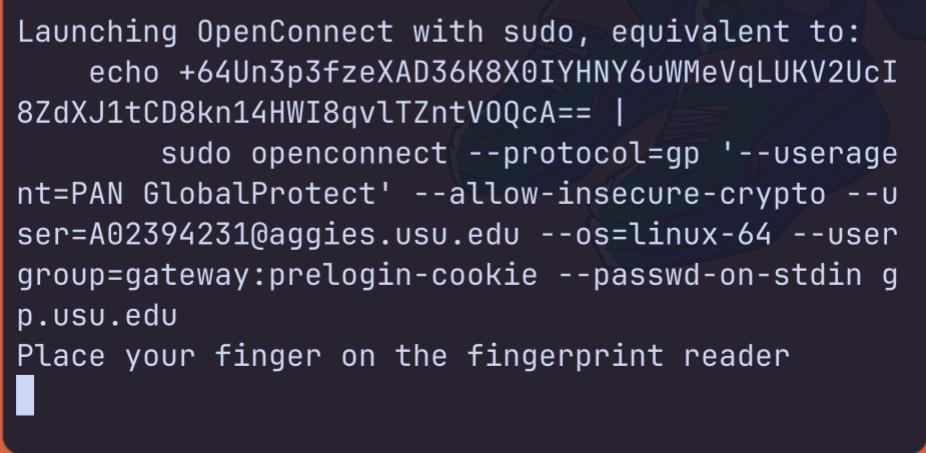This screenshot has width=926, height=453.
Task: Click the lowercase "openconnect" command
Action: tap(349, 154)
